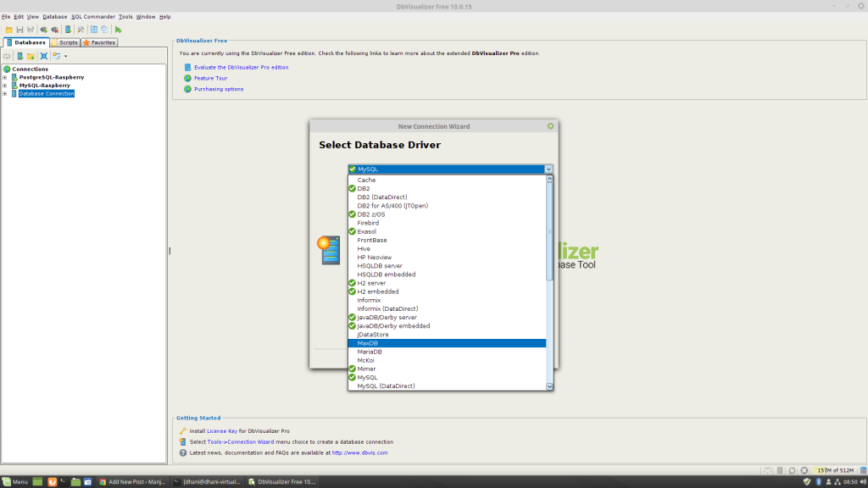Open the Mint Menu on the taskbar

point(15,482)
